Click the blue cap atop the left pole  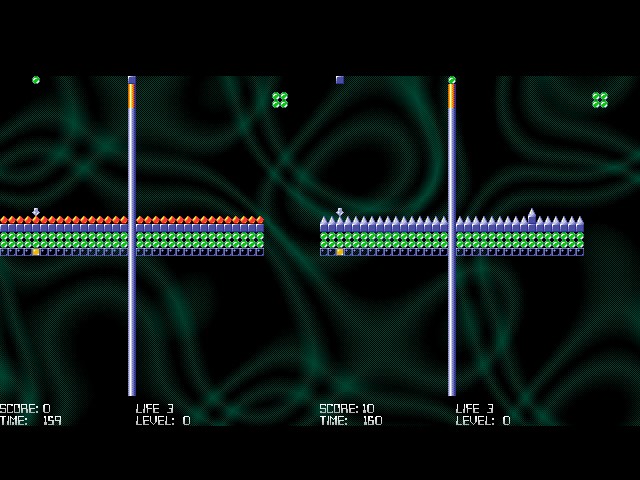132,80
